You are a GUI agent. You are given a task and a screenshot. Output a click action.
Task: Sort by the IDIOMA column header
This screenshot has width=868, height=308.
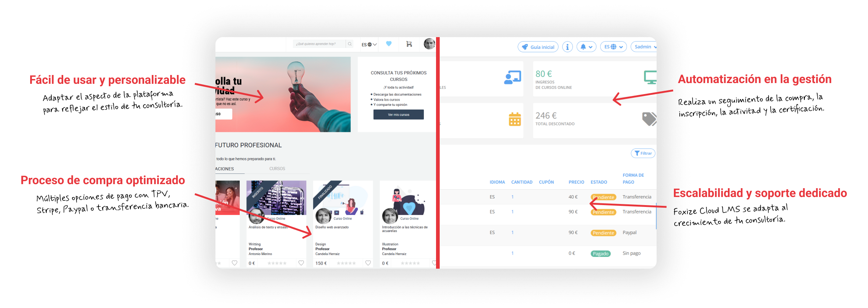click(x=497, y=182)
